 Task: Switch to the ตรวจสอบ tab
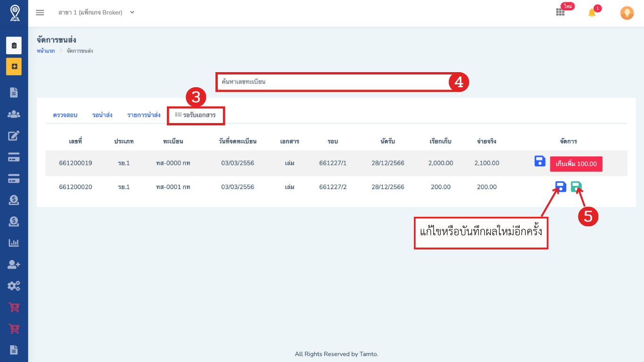click(65, 115)
